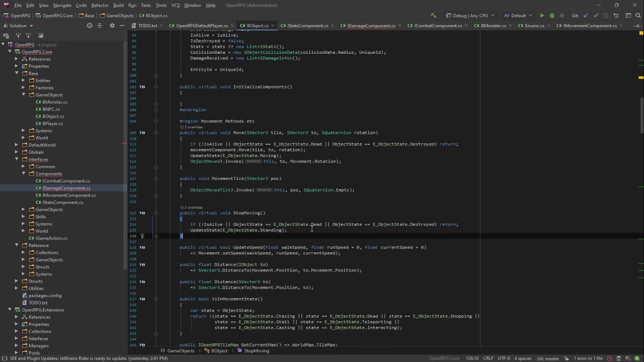
Task: Click the yellow warning marker in error stripe
Action: coord(641,78)
